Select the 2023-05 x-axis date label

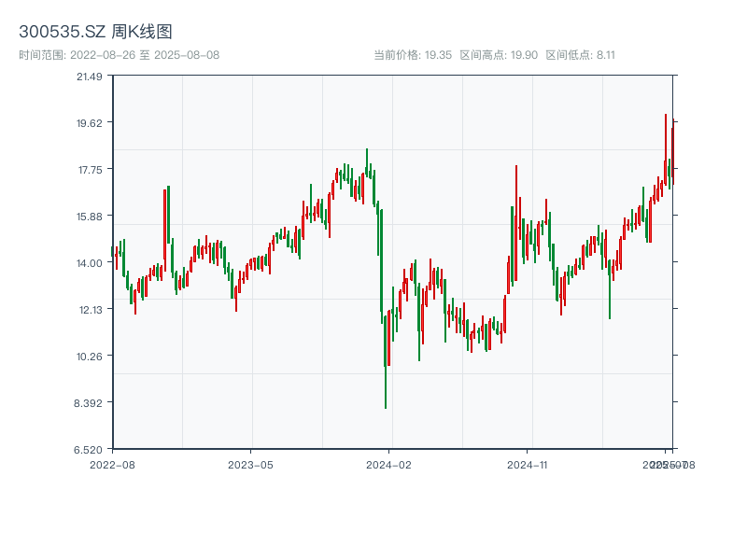(250, 464)
